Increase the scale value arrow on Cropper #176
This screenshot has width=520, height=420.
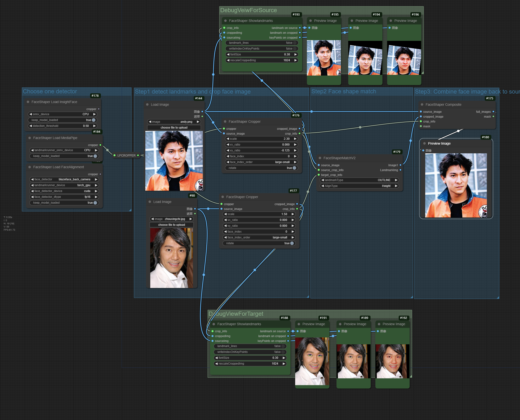click(x=295, y=139)
